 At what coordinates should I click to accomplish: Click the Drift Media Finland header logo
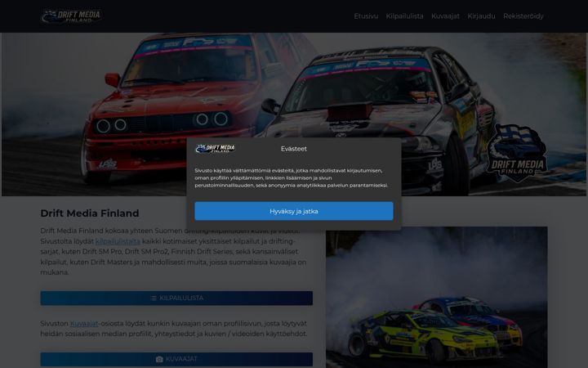tap(71, 16)
